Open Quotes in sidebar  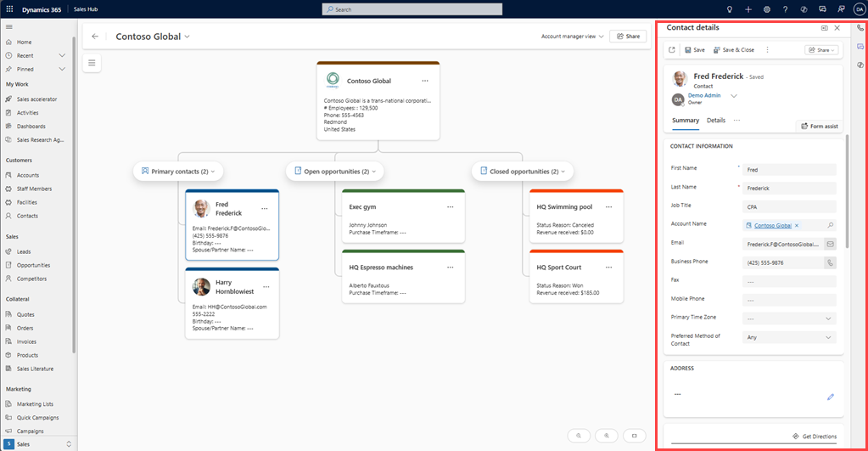pyautogui.click(x=25, y=315)
